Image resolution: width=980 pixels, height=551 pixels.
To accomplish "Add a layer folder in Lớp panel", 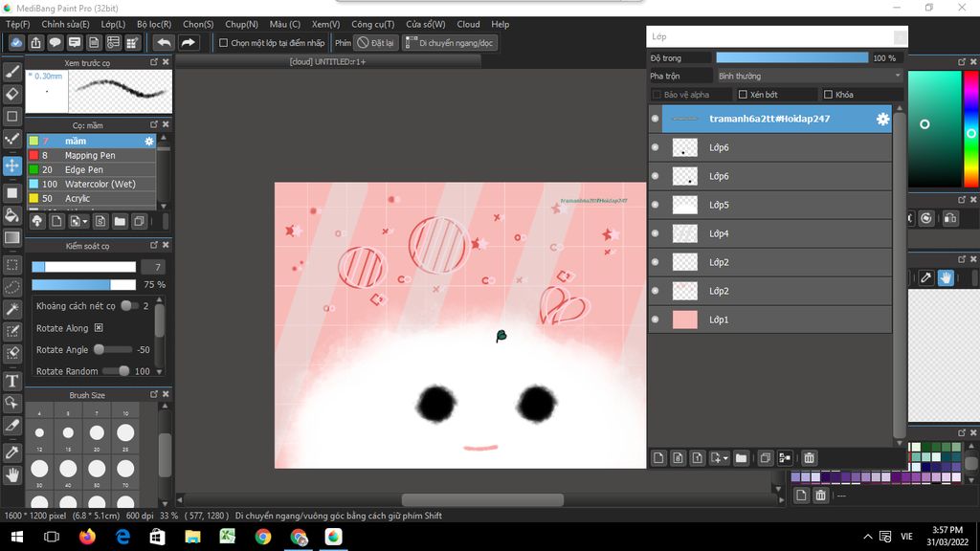I will [741, 458].
